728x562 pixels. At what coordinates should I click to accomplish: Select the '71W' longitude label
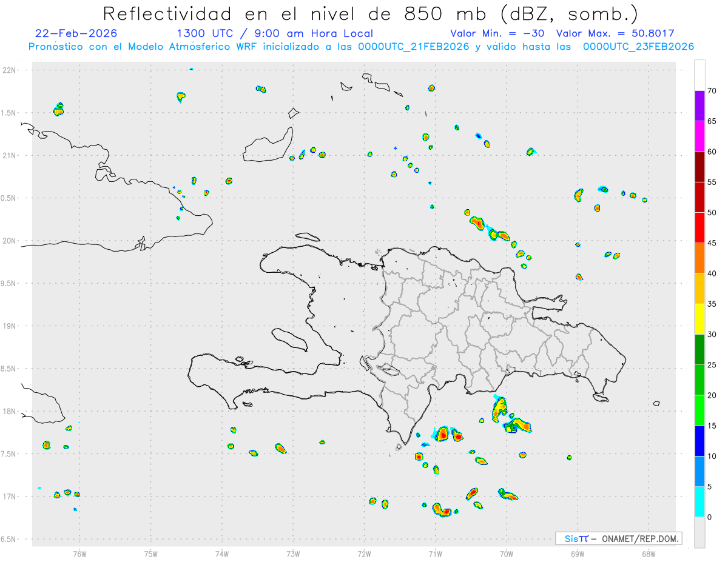point(435,553)
